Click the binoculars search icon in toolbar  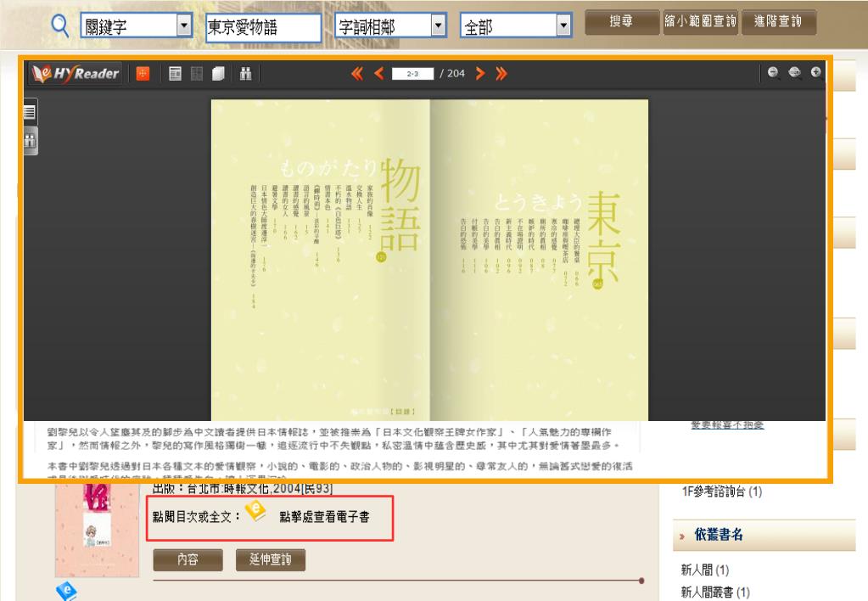[x=245, y=73]
